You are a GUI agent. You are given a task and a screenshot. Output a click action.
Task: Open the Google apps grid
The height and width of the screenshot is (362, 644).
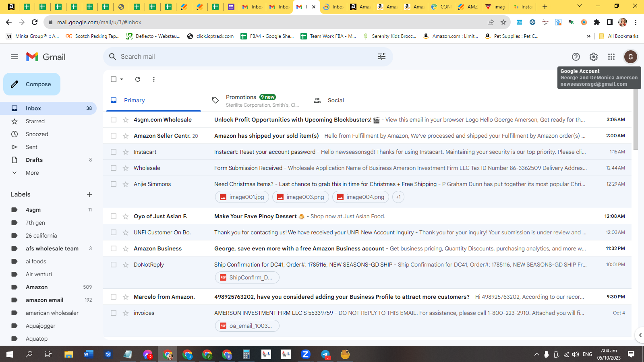(x=611, y=57)
